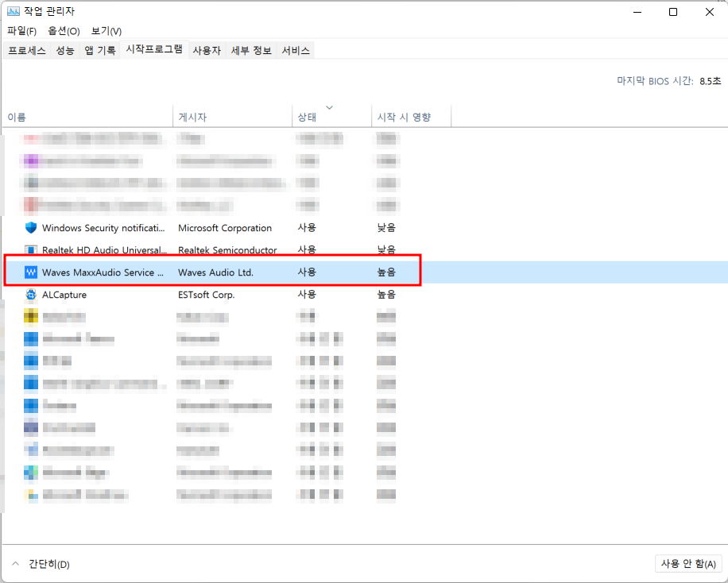
Task: Click 높음 impact in ALCapture row
Action: click(386, 295)
